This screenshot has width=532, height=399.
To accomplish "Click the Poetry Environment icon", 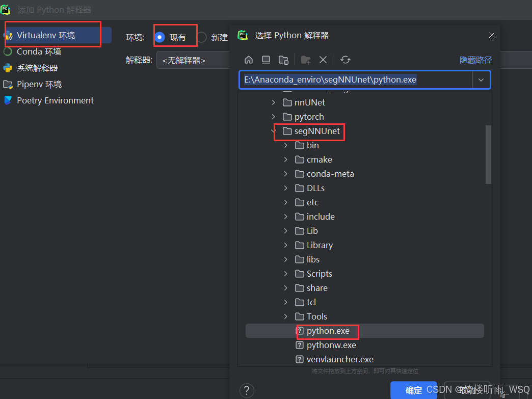I will (8, 100).
